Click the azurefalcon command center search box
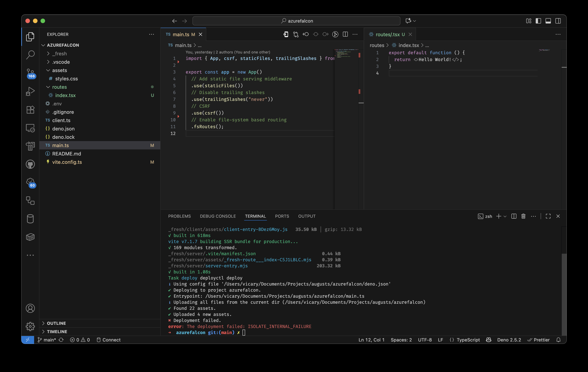Viewport: 588px width, 372px height. 296,21
